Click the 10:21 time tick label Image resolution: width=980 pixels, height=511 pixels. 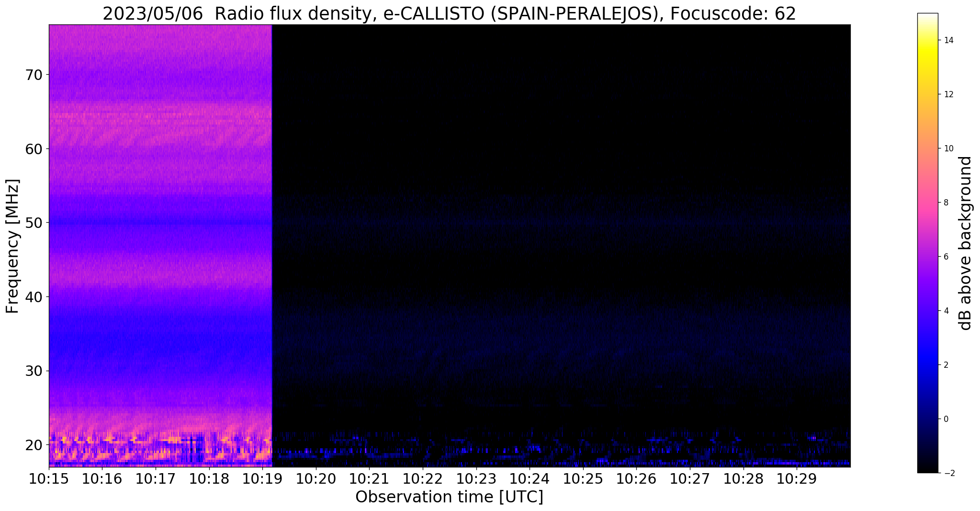click(x=369, y=478)
